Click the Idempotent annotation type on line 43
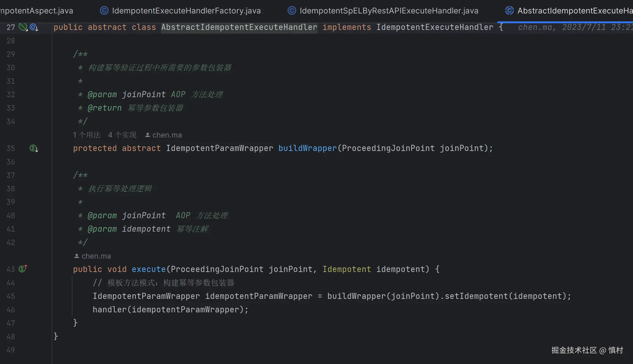This screenshot has height=364, width=633. click(347, 269)
